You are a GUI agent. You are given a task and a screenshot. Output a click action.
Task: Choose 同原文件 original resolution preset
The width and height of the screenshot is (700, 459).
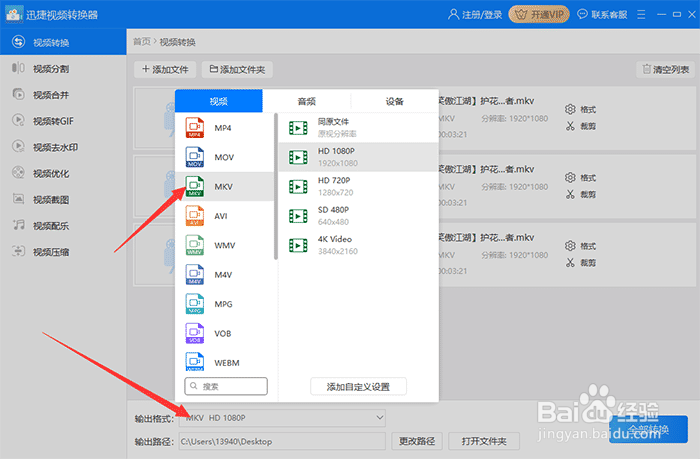(x=358, y=128)
